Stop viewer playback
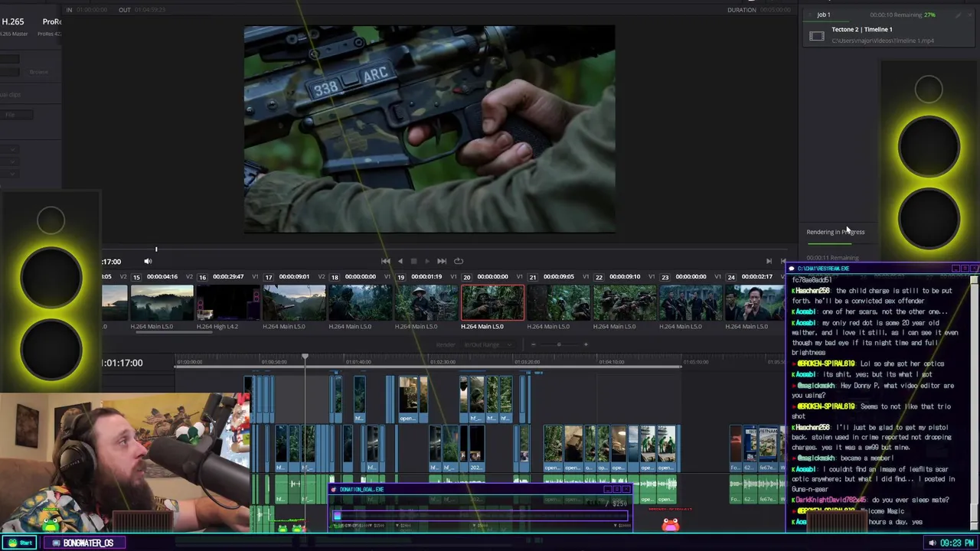 (x=413, y=261)
